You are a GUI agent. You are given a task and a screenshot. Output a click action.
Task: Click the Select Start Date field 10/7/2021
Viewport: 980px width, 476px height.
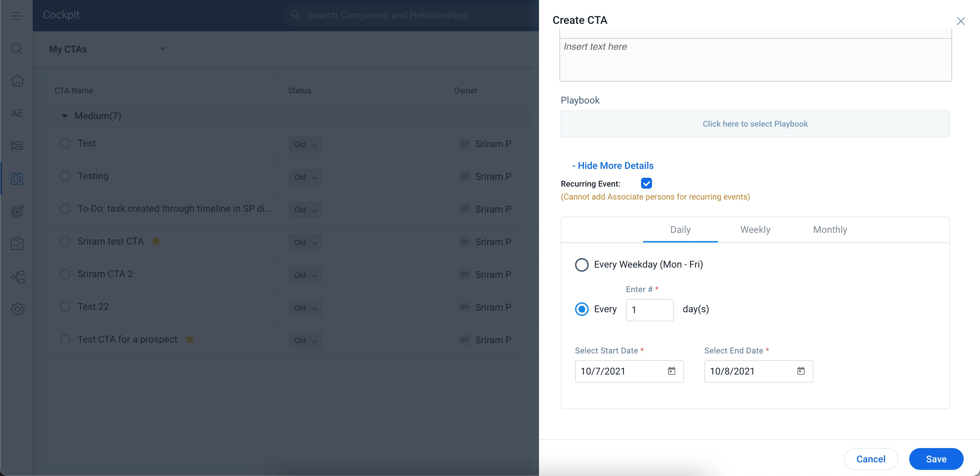[629, 371]
